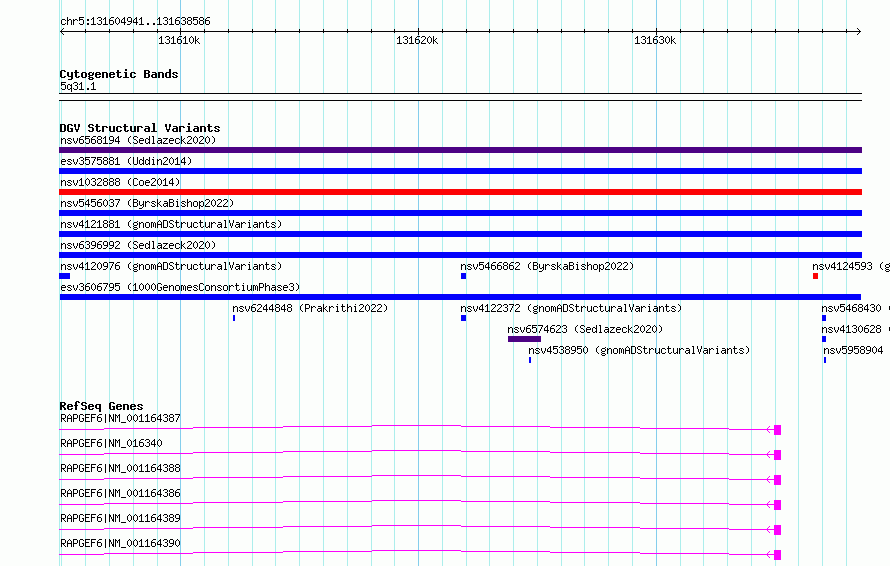Viewport: 890px width, 566px height.
Task: Select the 5q31.1 band label
Action: coord(78,86)
